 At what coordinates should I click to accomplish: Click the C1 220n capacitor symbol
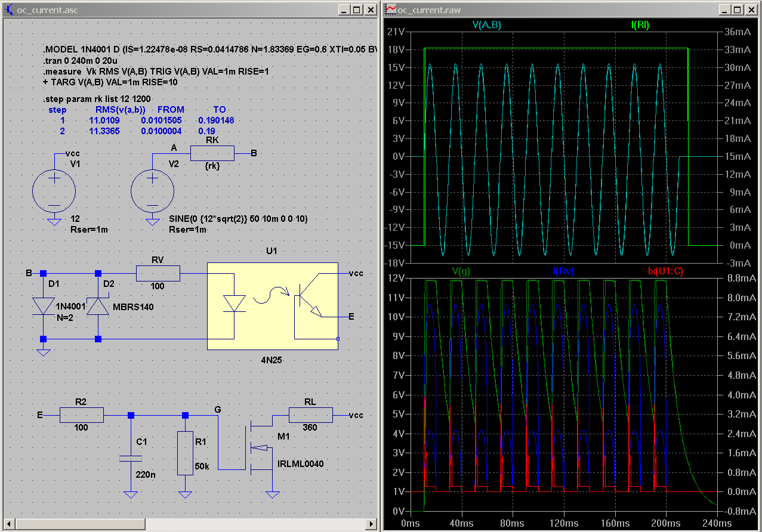(131, 458)
